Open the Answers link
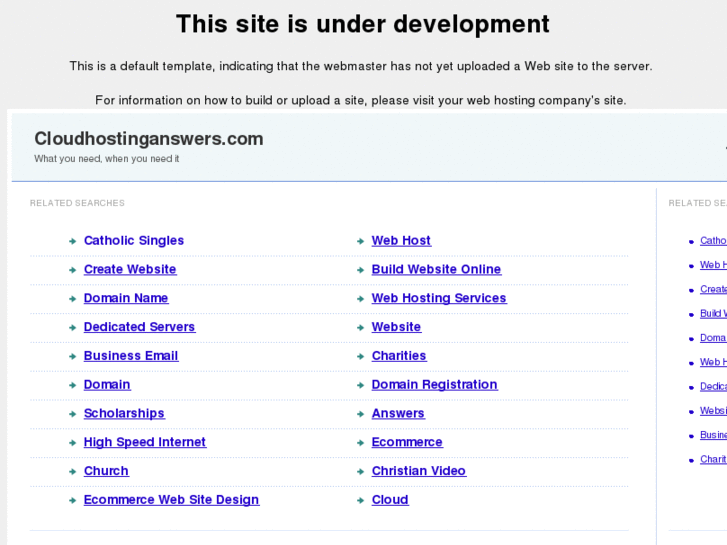This screenshot has height=545, width=727. coord(398,413)
